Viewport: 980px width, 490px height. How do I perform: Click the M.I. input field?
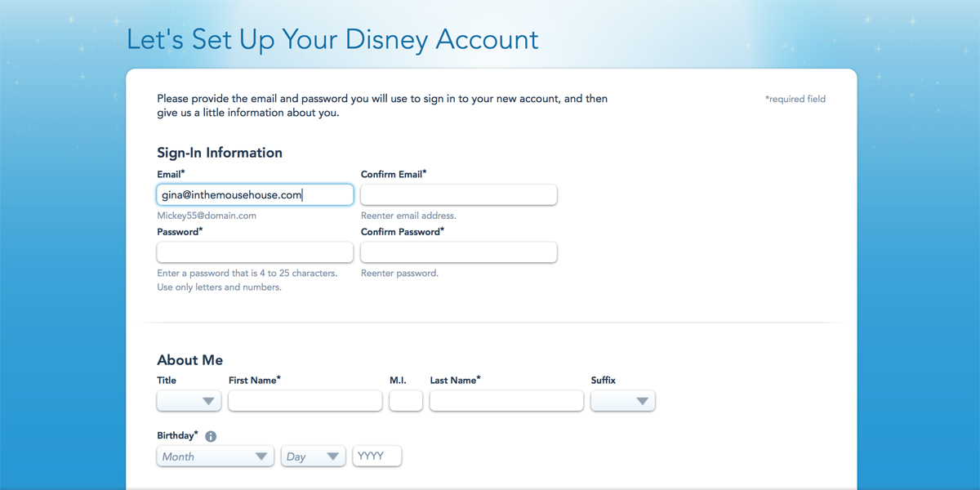tap(406, 401)
